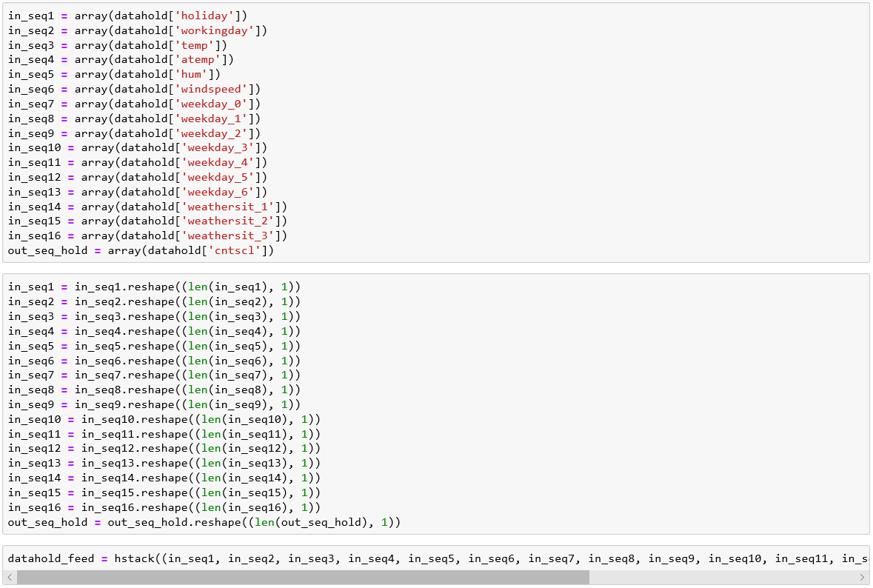The width and height of the screenshot is (873, 588).
Task: Click the 'holiday' string in in_seq1 line
Action: click(x=205, y=16)
